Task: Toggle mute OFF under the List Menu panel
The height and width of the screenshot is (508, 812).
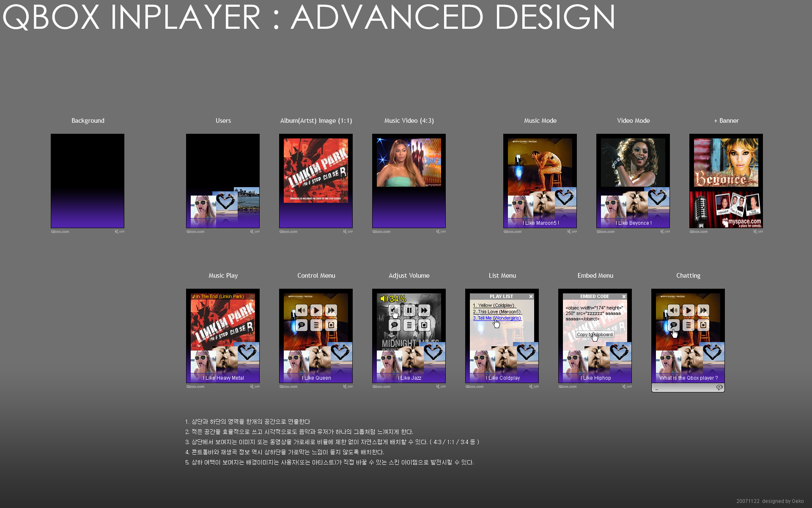Action: coord(534,387)
